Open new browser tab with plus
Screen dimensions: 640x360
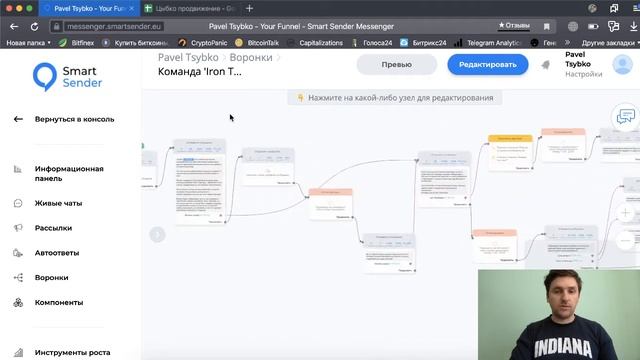(x=249, y=8)
